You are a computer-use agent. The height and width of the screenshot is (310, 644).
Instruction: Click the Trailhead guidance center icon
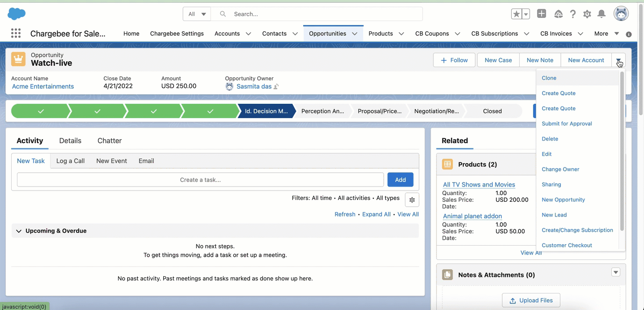pos(558,14)
